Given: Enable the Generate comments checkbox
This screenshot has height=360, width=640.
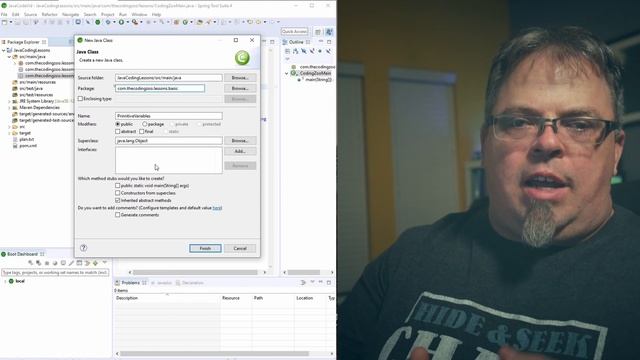Looking at the screenshot, I should (x=118, y=215).
